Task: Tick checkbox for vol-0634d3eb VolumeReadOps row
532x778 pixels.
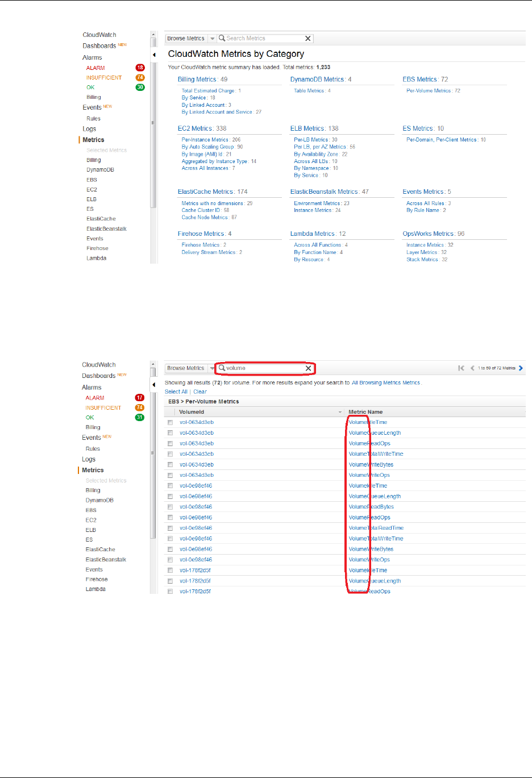Action: pos(170,444)
